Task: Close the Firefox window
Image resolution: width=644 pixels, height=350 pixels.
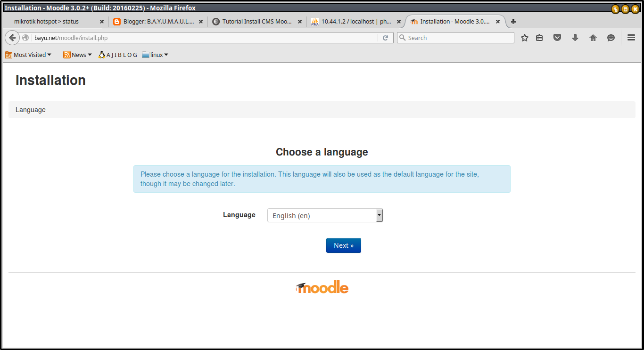Action: pyautogui.click(x=635, y=9)
